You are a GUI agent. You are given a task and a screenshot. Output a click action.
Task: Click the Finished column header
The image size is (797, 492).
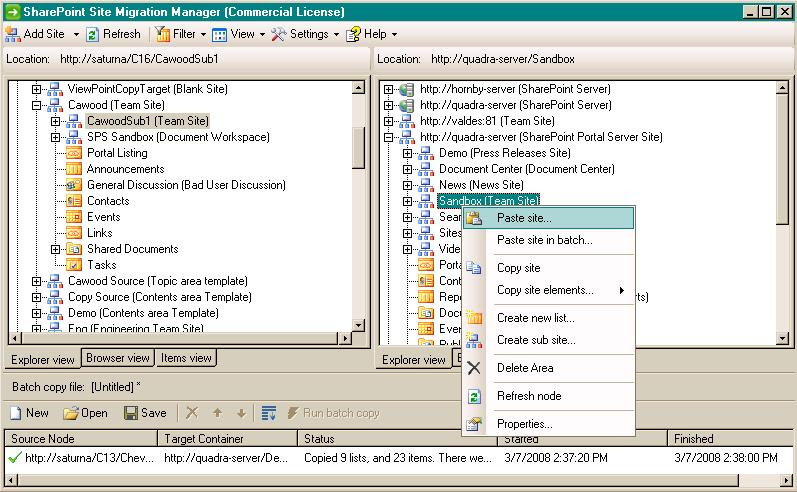[730, 439]
